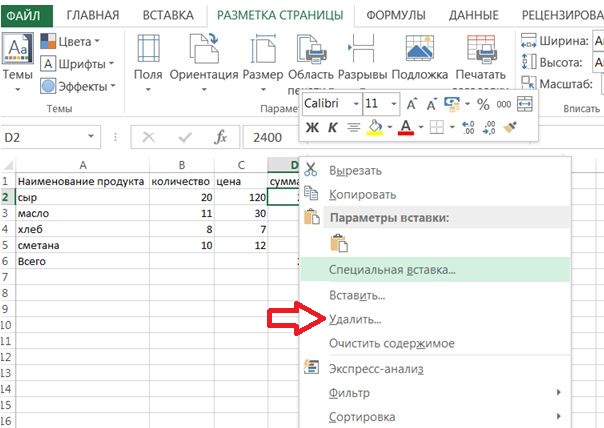This screenshot has width=604, height=428.
Task: Toggle bold Ж in mini toolbar
Action: [x=312, y=127]
